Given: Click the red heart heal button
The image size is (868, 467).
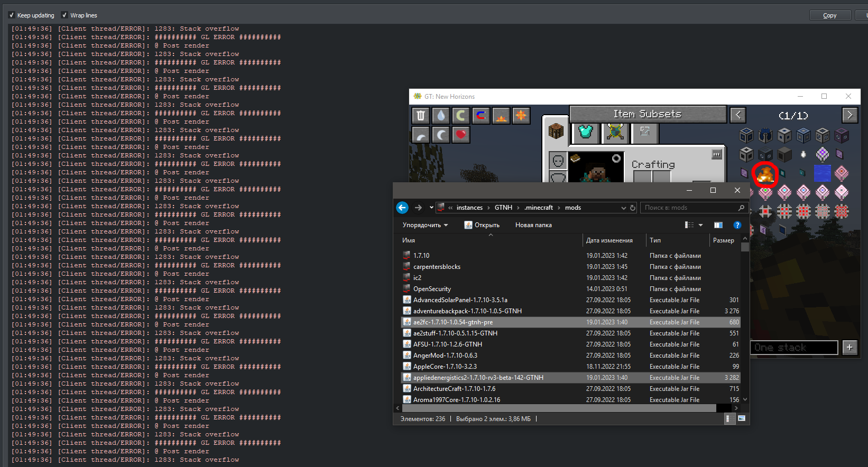Looking at the screenshot, I should (461, 135).
